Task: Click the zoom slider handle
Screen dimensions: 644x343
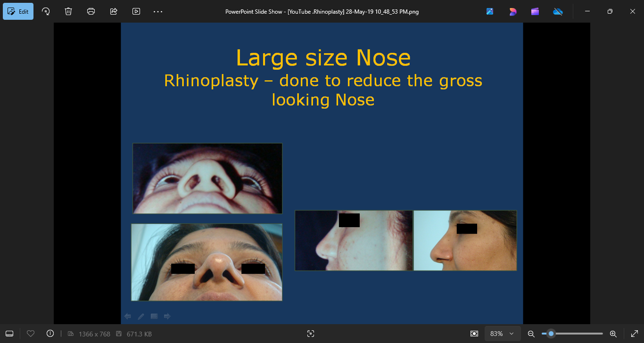Action: (551, 334)
